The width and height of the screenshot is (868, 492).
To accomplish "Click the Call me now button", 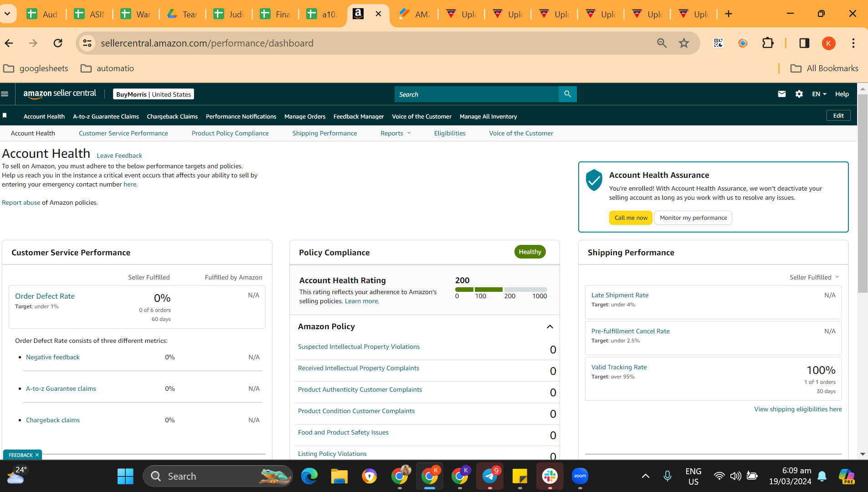I will pos(631,218).
